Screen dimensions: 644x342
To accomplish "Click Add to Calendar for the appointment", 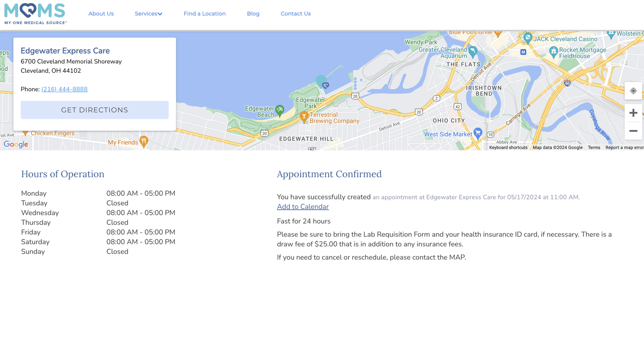I will click(x=302, y=206).
